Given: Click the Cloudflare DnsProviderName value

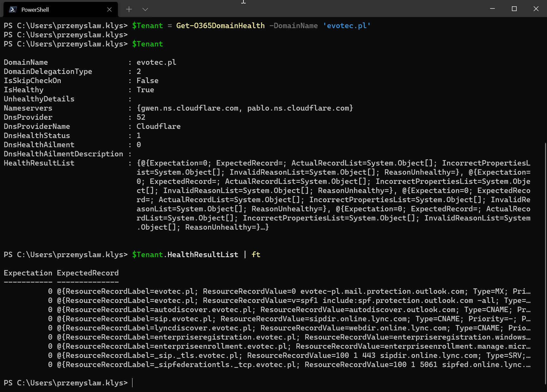Looking at the screenshot, I should coord(158,126).
